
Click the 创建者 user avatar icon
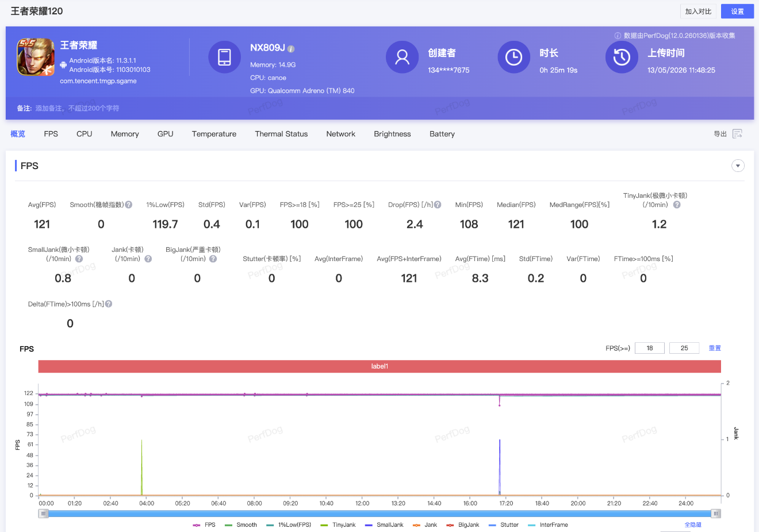click(x=402, y=57)
